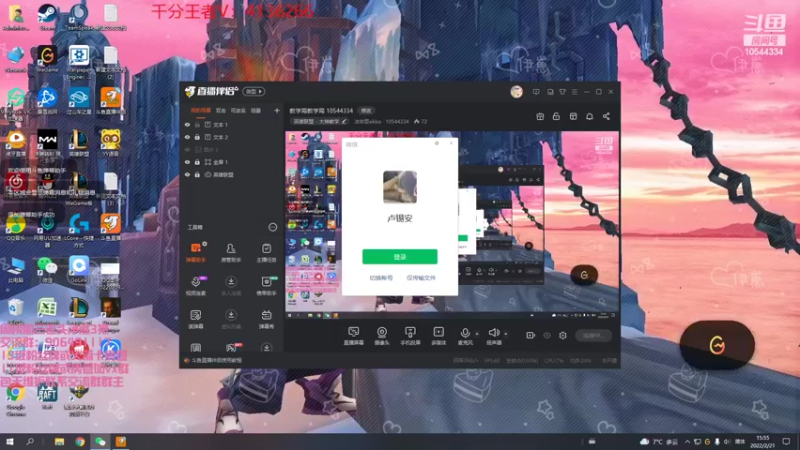Open the Microsoft Excel desktop shortcut
Screen dimensions: 800x450
click(x=47, y=312)
